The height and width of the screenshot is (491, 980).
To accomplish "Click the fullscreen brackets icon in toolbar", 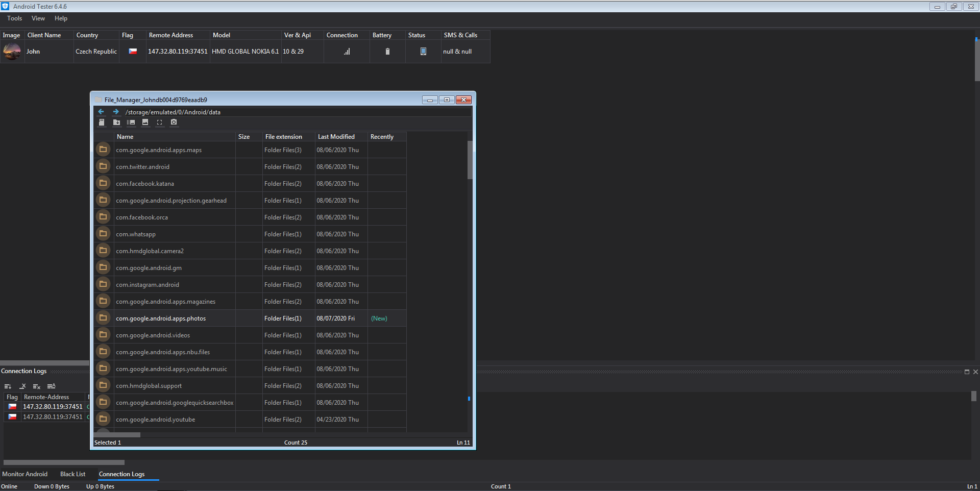I will [159, 122].
